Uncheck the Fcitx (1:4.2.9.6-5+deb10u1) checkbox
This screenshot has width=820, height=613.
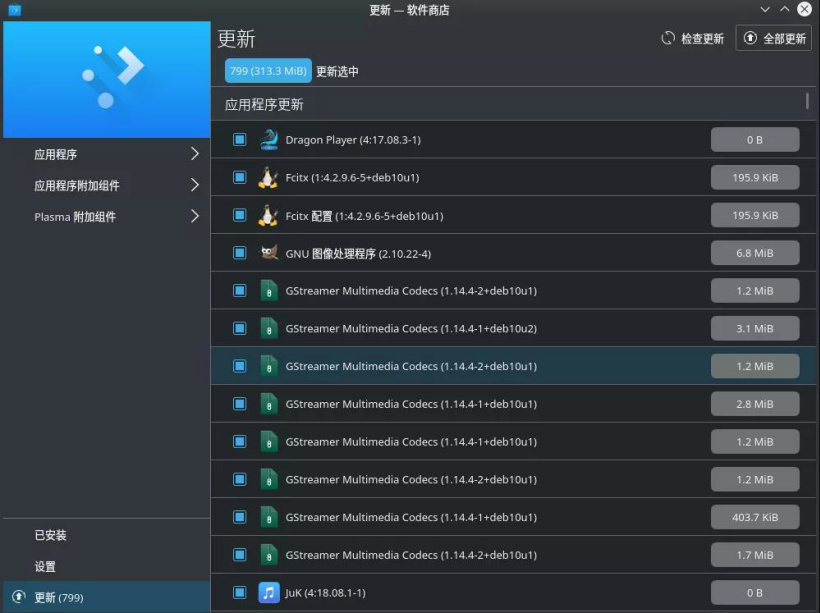(240, 177)
